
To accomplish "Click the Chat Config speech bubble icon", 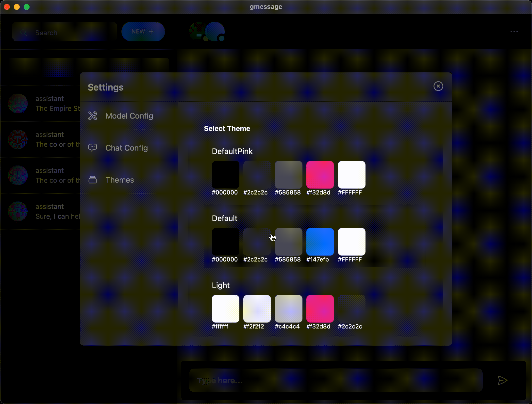I will [x=93, y=148].
